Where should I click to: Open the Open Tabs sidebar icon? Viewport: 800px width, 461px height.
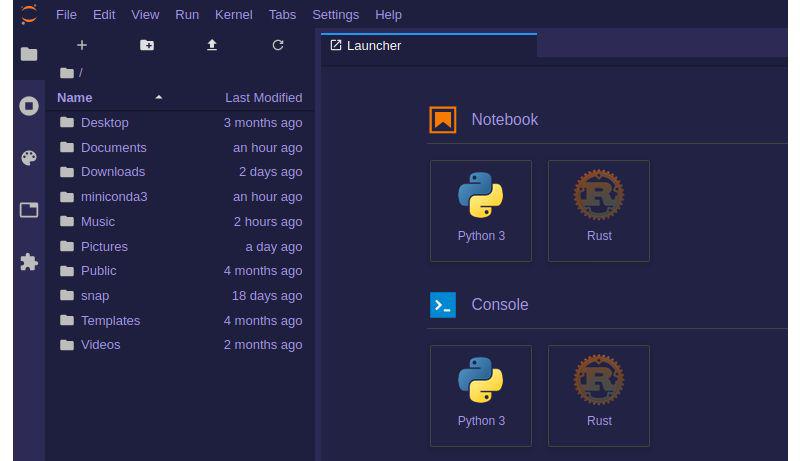29,210
